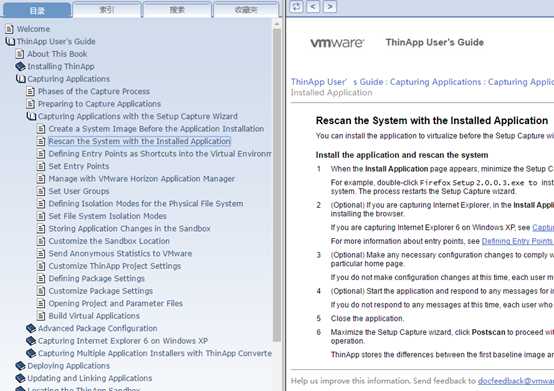This screenshot has height=391, width=554.
Task: Expand Updating and Linking Applications book icon
Action: 20,378
